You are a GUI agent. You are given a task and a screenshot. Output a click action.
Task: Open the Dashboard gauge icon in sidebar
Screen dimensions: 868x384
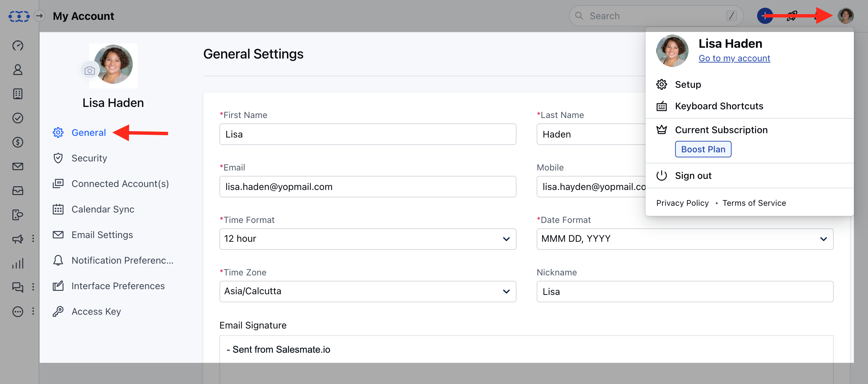click(17, 45)
